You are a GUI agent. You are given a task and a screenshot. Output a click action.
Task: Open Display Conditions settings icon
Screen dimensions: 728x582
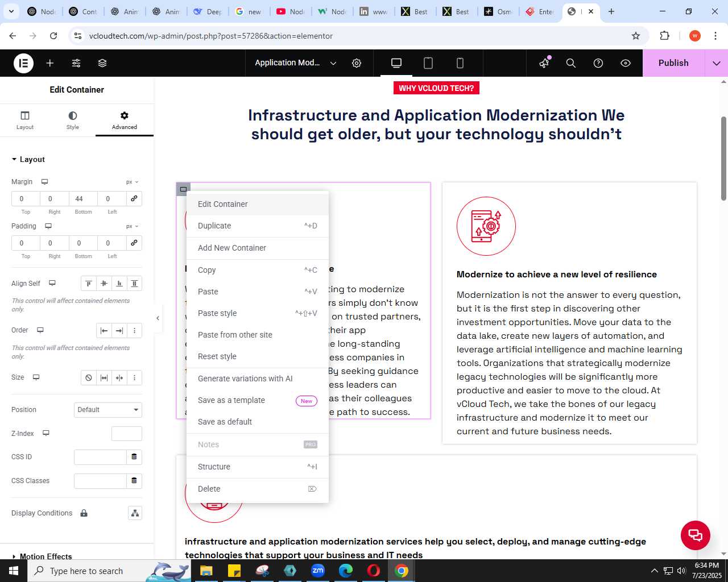point(135,513)
